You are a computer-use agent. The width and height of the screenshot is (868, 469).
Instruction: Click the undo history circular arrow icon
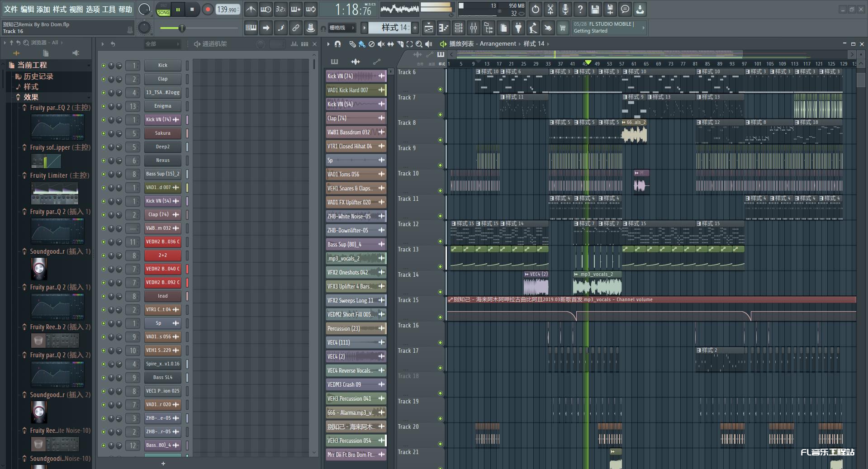(x=535, y=9)
